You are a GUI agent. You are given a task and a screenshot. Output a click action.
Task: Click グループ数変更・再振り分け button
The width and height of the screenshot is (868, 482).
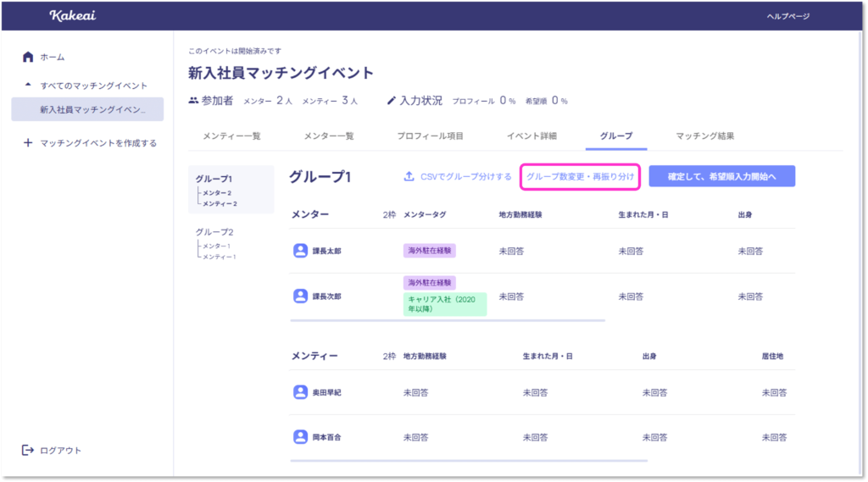pyautogui.click(x=580, y=176)
